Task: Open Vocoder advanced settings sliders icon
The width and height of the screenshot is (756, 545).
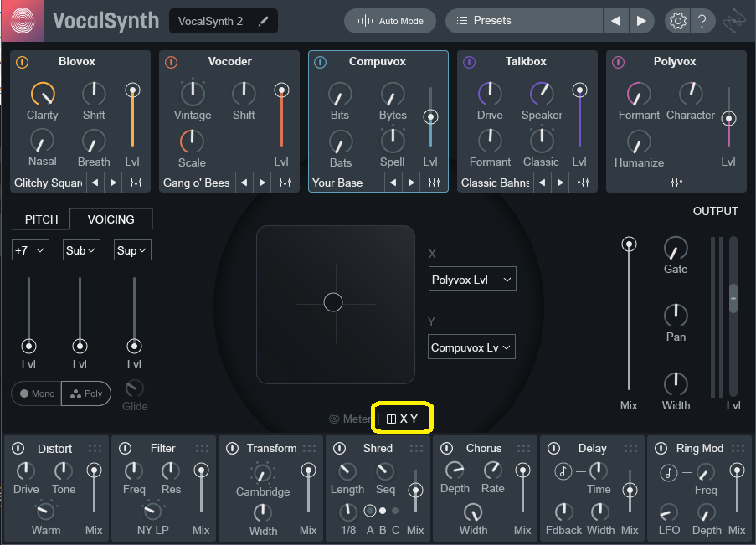Action: pos(285,183)
